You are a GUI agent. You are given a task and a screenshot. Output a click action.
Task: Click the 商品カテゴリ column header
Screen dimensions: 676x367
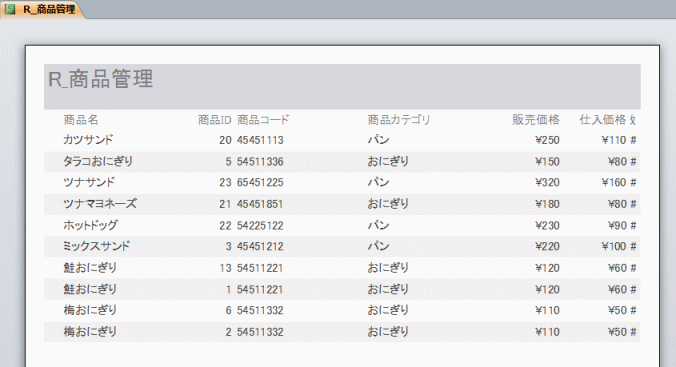[x=399, y=119]
